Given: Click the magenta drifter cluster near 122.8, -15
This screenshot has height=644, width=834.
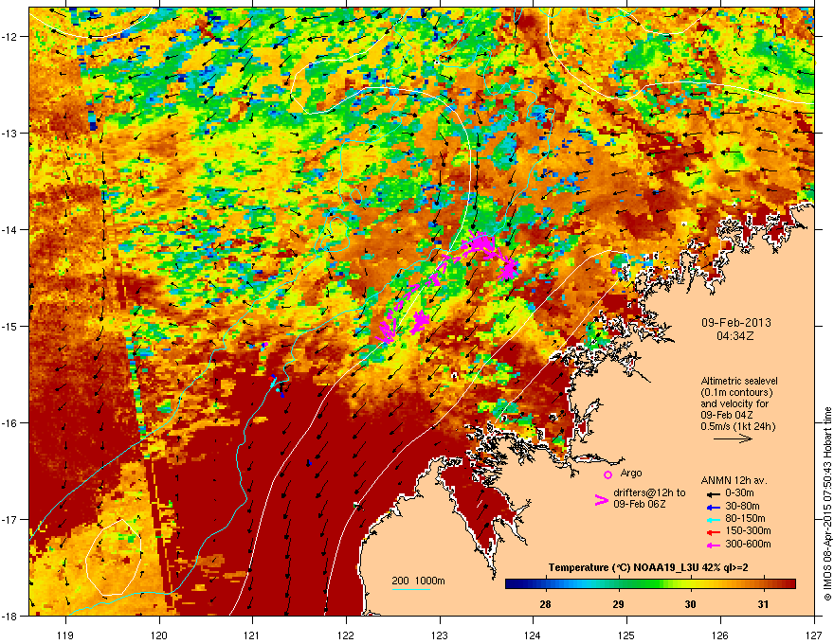Looking at the screenshot, I should pyautogui.click(x=420, y=322).
